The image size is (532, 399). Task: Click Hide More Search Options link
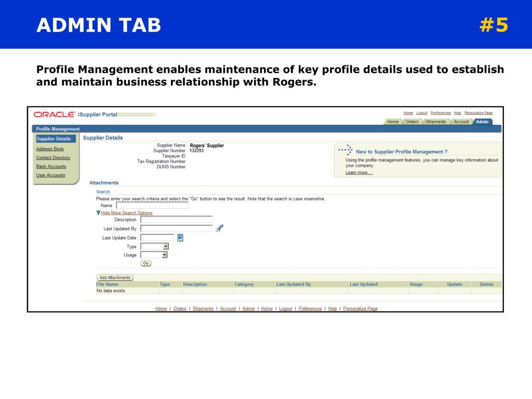click(127, 212)
